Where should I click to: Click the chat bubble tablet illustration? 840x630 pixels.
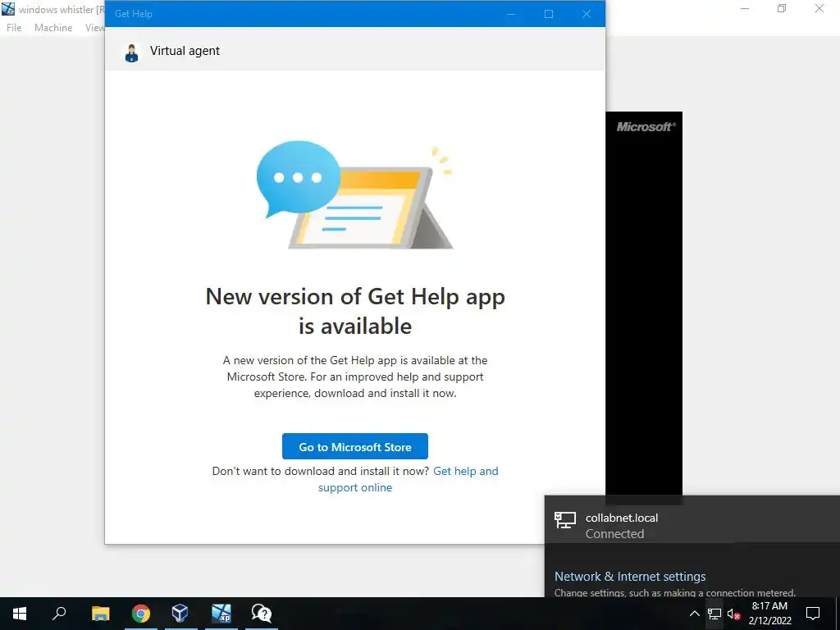(354, 195)
